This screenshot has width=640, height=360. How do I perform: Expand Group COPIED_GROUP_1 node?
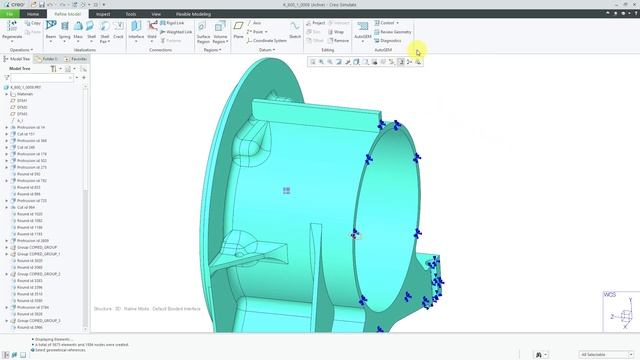click(x=7, y=254)
